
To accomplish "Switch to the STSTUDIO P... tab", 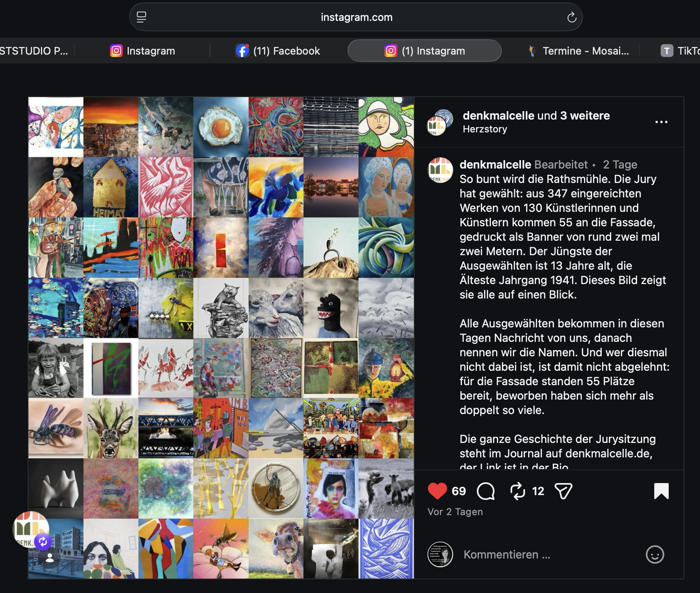I will (34, 51).
